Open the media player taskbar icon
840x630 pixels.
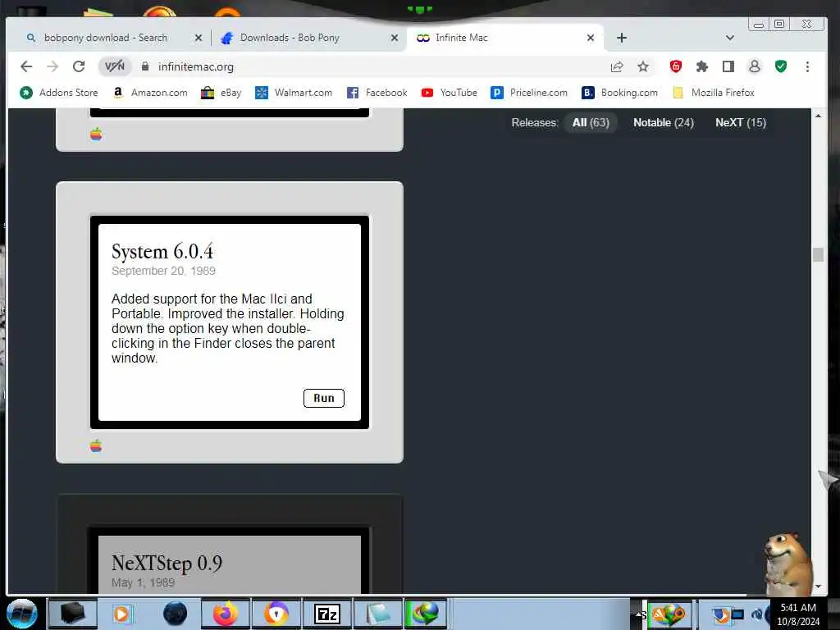tap(121, 614)
